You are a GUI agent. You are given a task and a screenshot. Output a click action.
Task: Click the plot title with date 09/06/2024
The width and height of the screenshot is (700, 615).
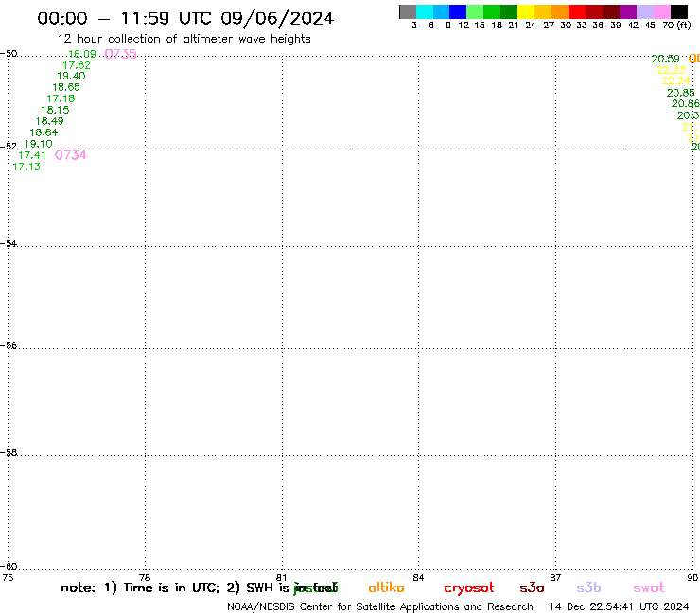pyautogui.click(x=185, y=18)
